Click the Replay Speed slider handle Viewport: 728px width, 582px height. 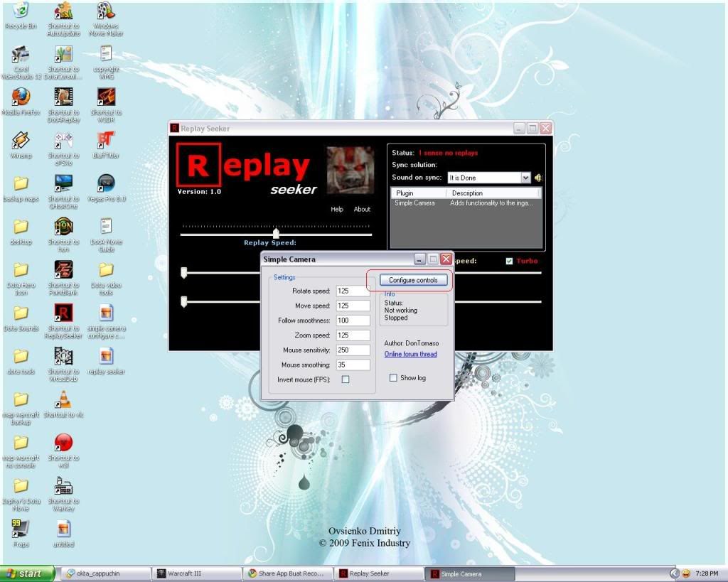pos(277,232)
